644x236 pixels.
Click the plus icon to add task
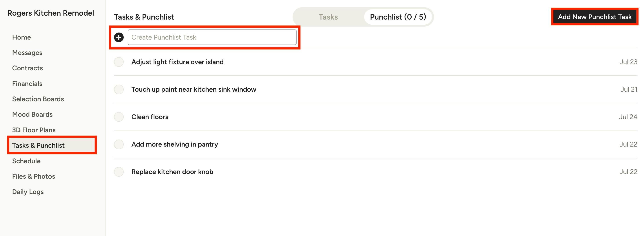click(x=119, y=37)
